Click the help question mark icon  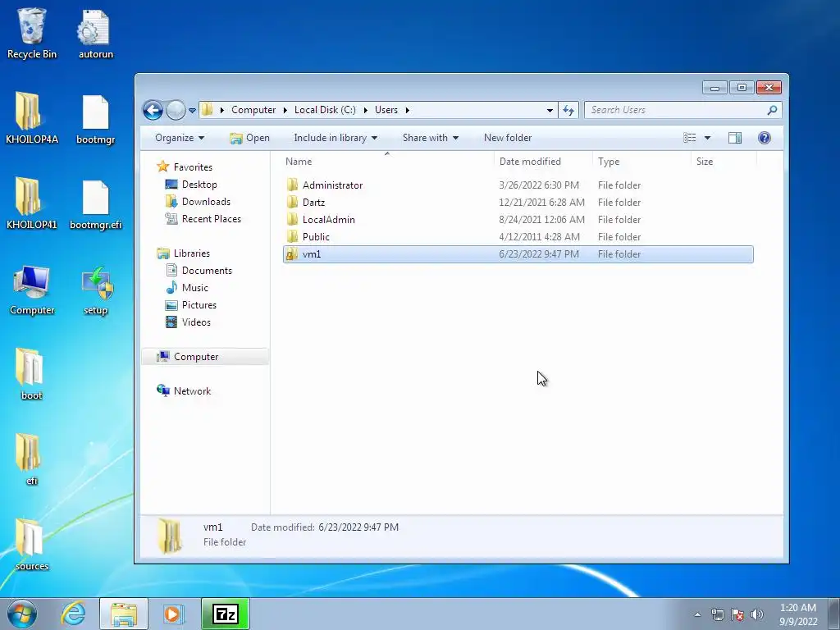pos(765,138)
